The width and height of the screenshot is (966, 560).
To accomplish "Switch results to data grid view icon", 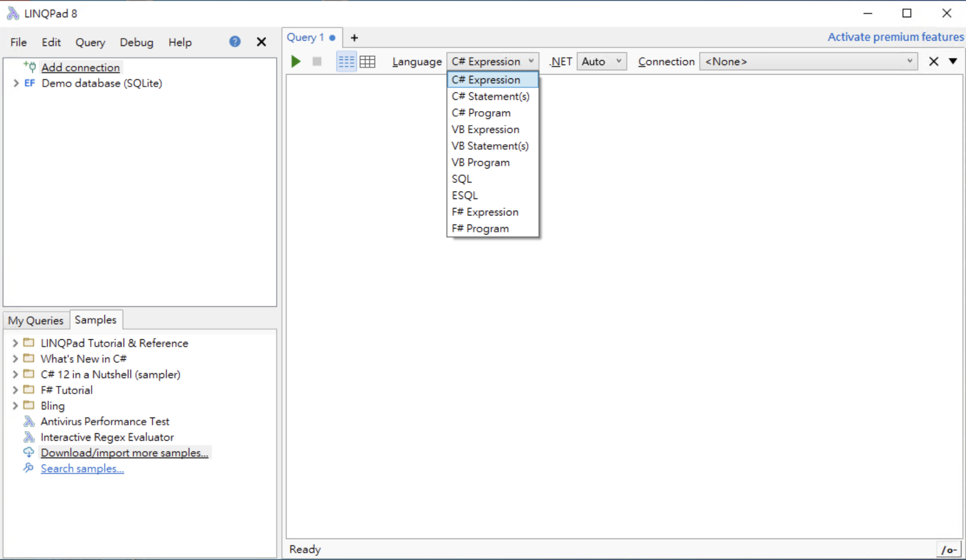I will (x=367, y=61).
